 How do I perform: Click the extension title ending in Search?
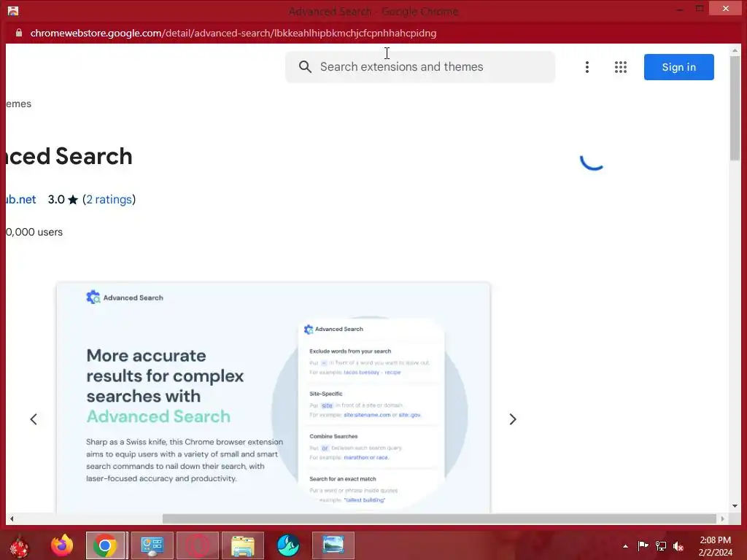click(x=69, y=156)
